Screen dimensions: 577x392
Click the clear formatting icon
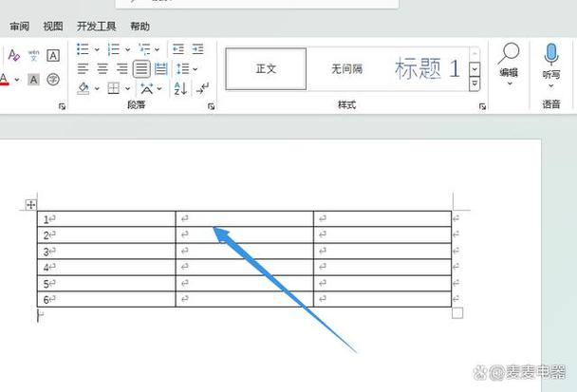[x=13, y=56]
